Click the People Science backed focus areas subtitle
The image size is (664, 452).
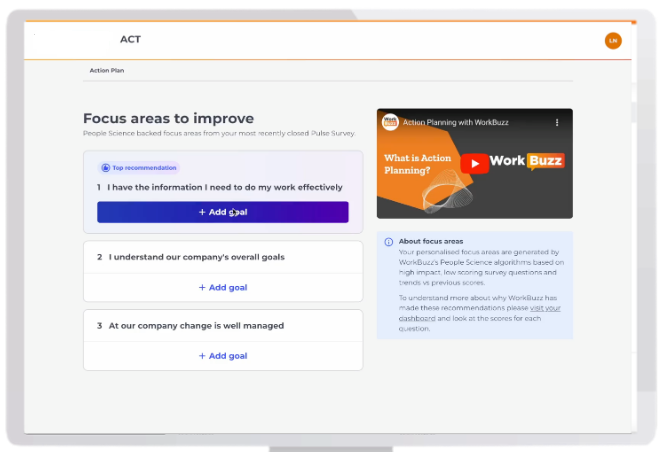[x=219, y=133]
